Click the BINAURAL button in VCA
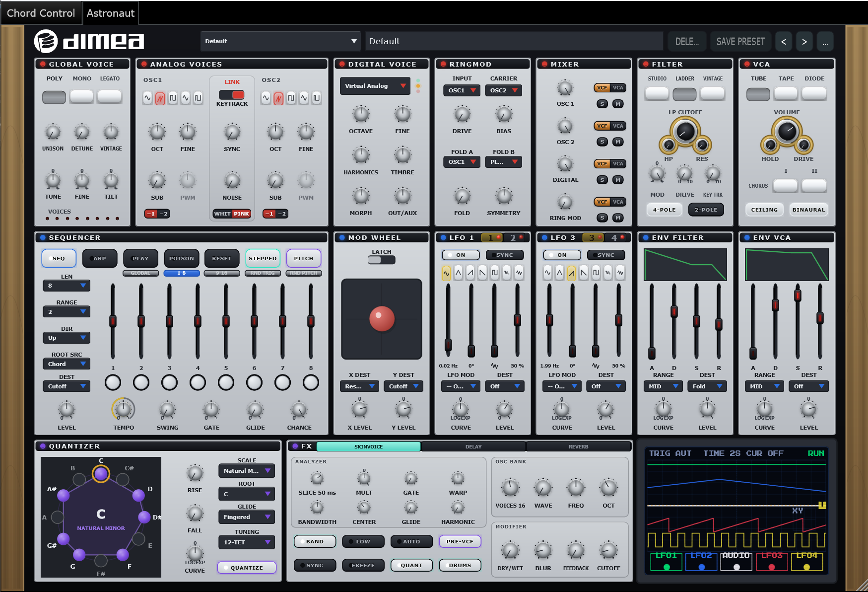This screenshot has height=592, width=868. (x=808, y=210)
